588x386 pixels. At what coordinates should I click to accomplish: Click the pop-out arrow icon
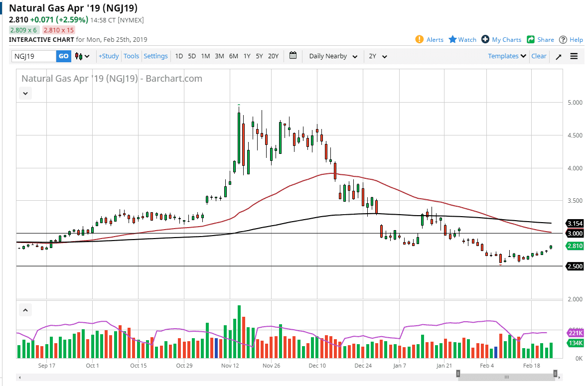(559, 56)
